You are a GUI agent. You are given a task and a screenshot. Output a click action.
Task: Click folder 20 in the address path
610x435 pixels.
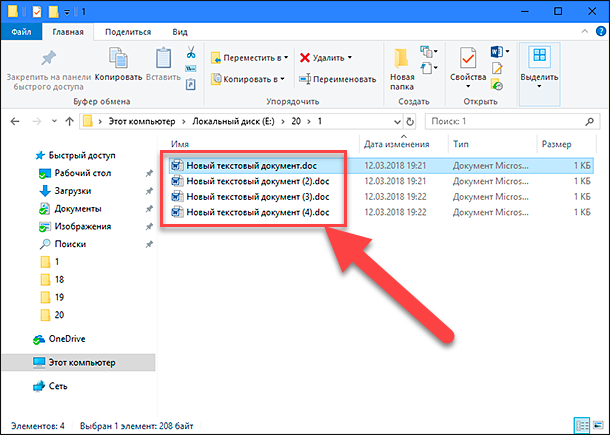tap(296, 121)
